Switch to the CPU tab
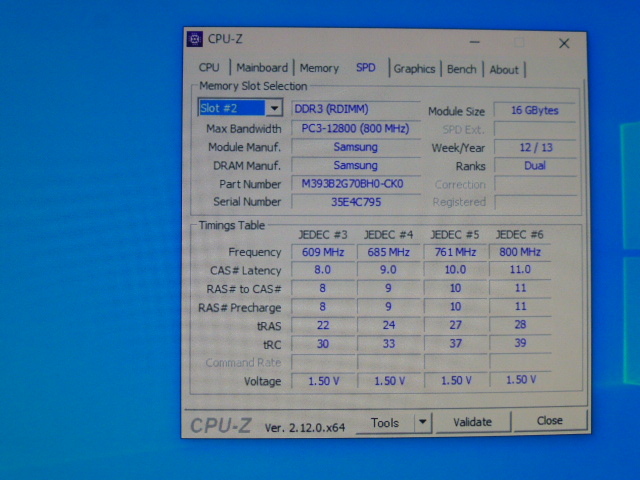The height and width of the screenshot is (480, 640). (x=209, y=68)
